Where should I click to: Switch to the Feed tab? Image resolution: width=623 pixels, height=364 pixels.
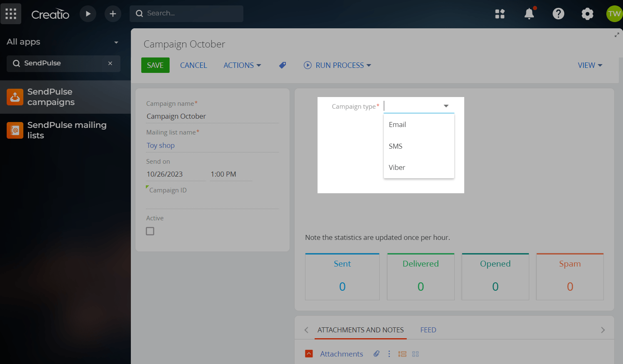point(428,330)
